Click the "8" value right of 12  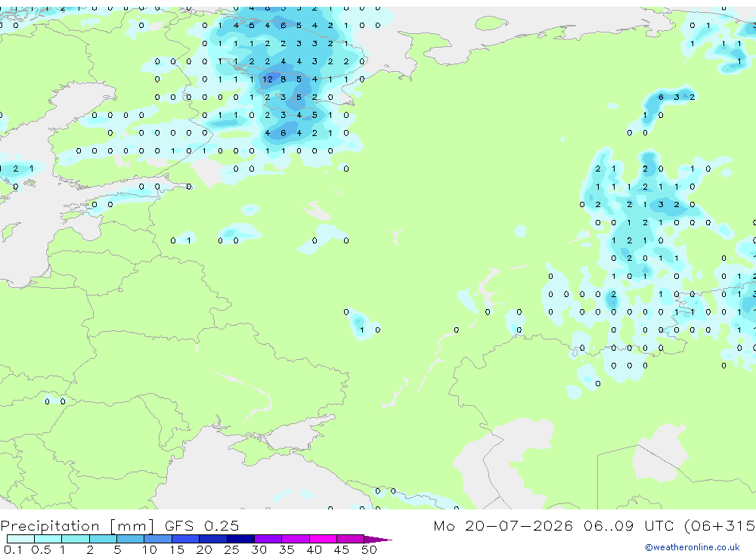pos(283,79)
